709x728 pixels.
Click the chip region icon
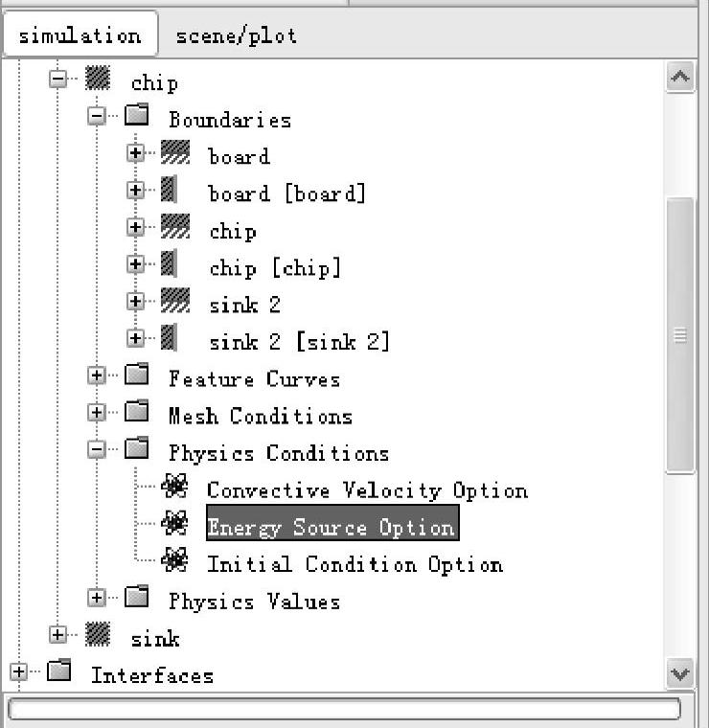(98, 78)
